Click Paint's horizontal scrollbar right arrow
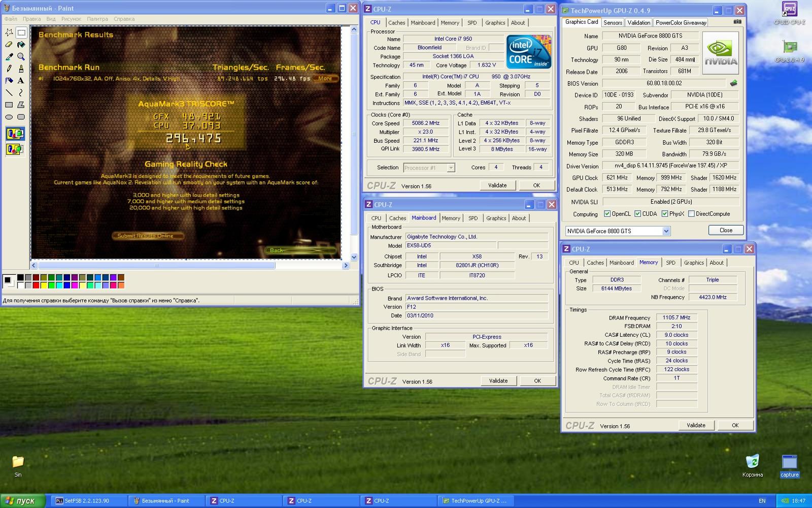Image resolution: width=812 pixels, height=508 pixels. coord(346,265)
